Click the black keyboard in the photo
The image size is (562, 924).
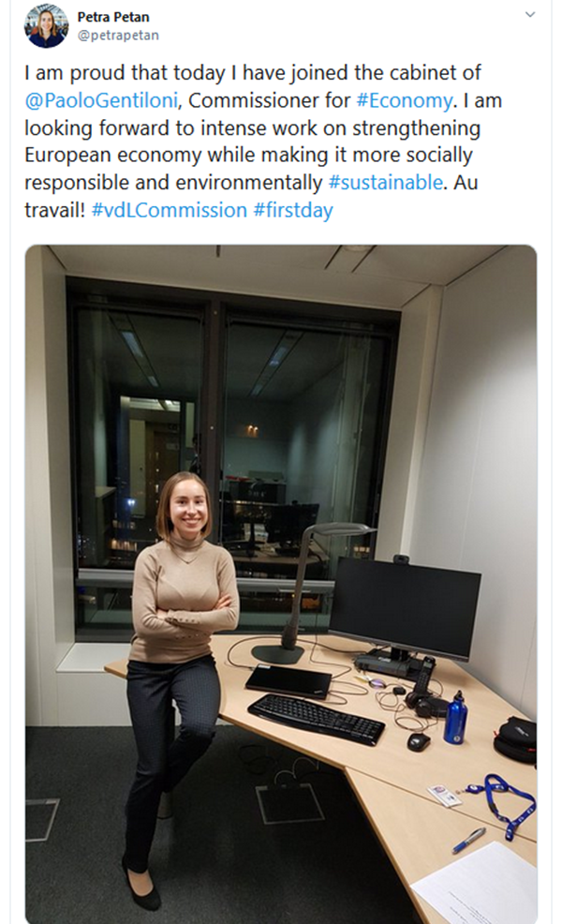317,719
